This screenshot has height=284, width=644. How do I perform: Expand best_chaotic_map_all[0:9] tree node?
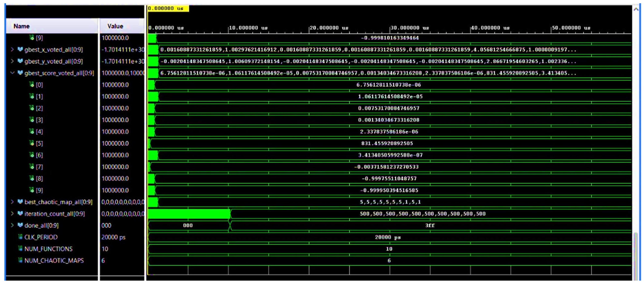tap(12, 202)
